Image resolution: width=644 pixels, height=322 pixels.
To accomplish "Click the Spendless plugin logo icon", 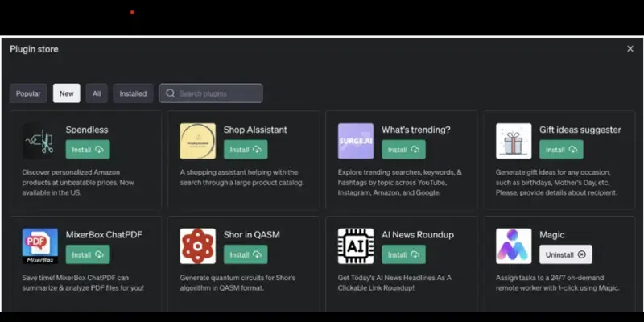I will click(x=39, y=141).
